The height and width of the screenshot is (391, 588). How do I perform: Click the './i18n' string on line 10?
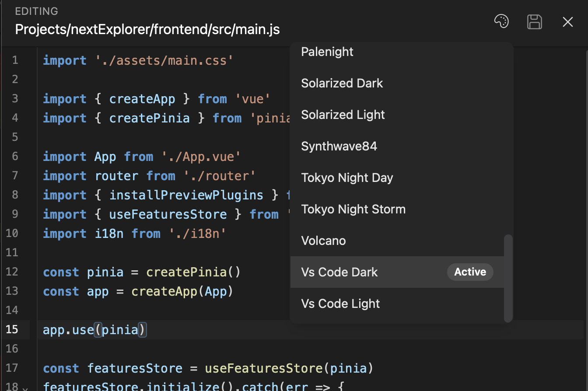coord(197,234)
